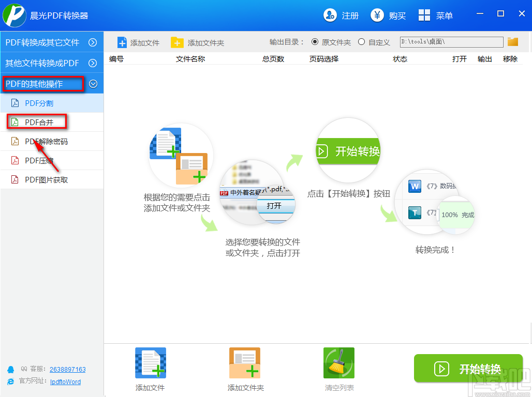The image size is (532, 397).
Task: Click 菜单 text in title bar
Action: pyautogui.click(x=445, y=16)
